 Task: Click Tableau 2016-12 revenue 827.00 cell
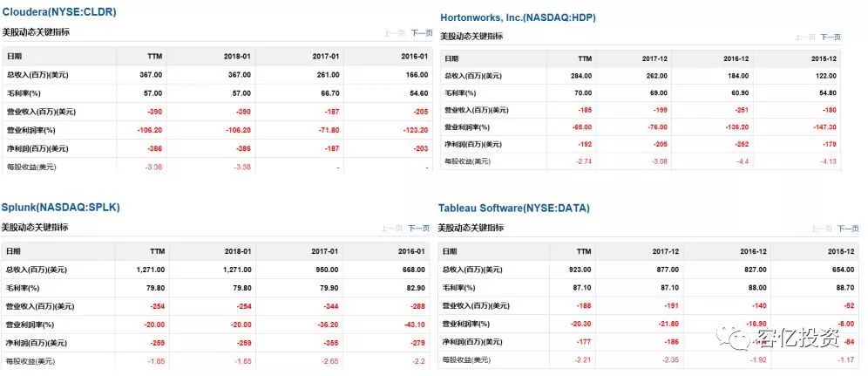coord(756,270)
